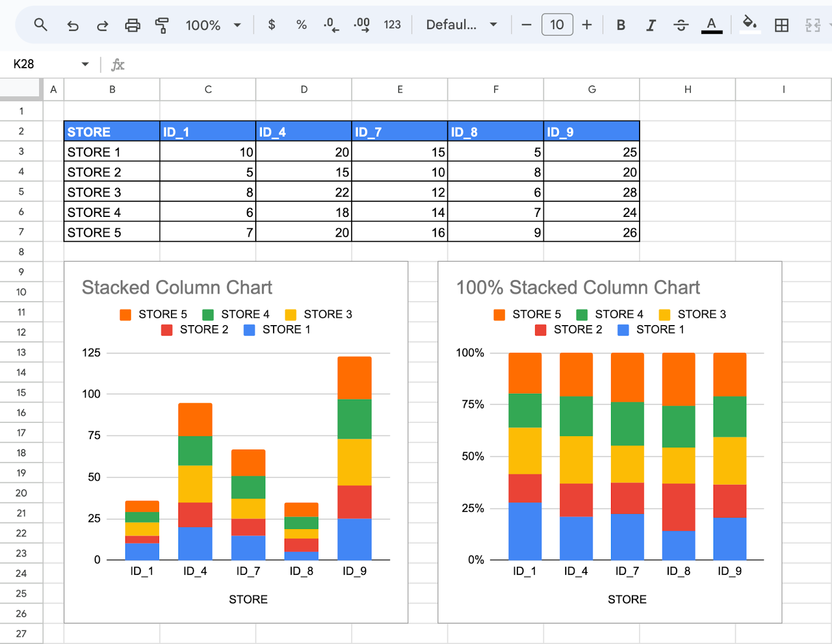
Task: Select the STORE 5 cell in table
Action: click(112, 232)
